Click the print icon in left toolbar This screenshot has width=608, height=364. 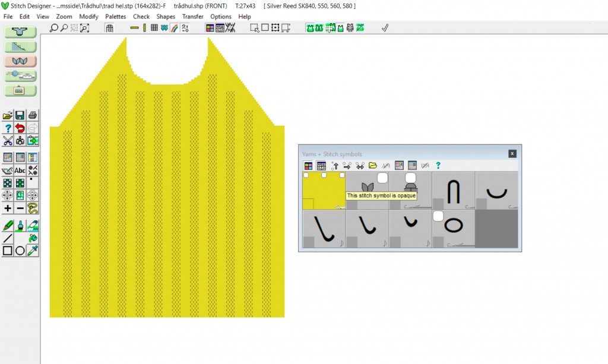pyautogui.click(x=33, y=115)
